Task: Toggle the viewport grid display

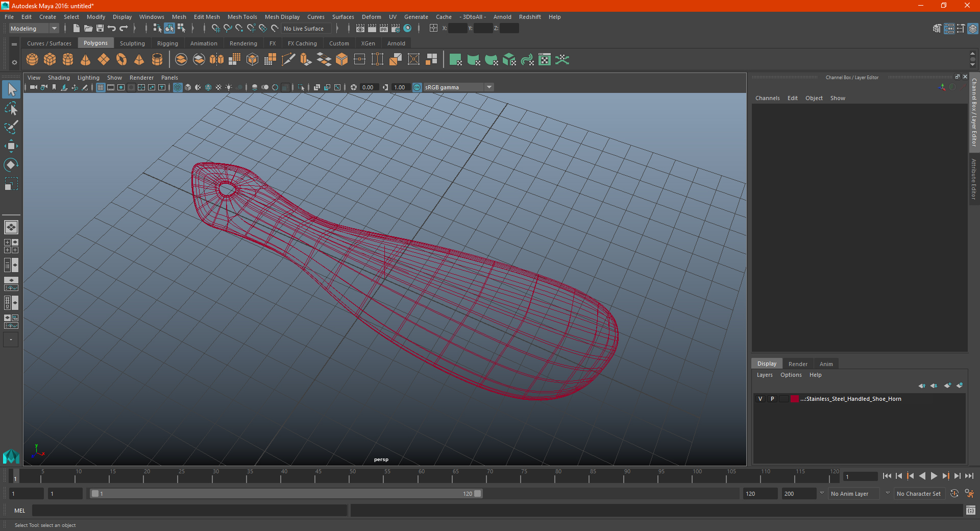Action: (101, 87)
